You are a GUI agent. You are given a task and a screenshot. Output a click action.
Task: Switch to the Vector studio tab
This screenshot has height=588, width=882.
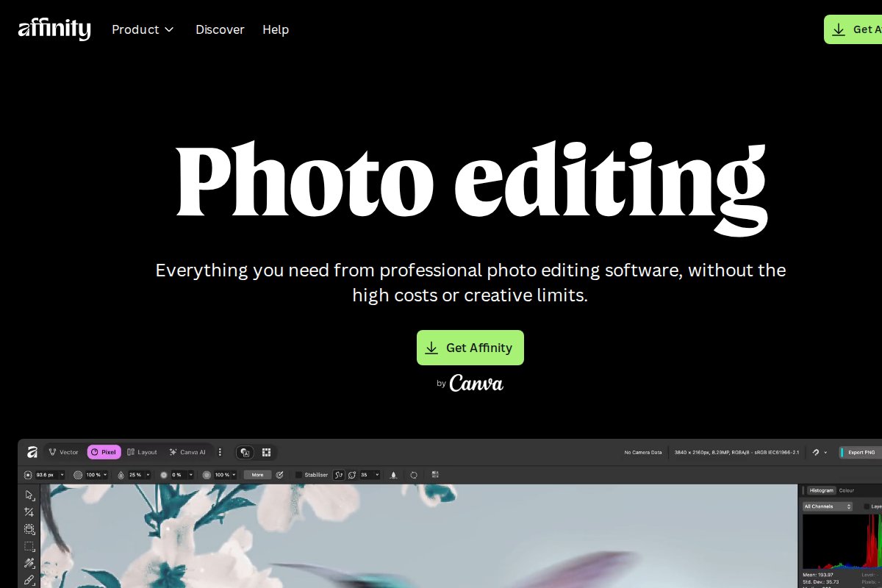tap(63, 452)
